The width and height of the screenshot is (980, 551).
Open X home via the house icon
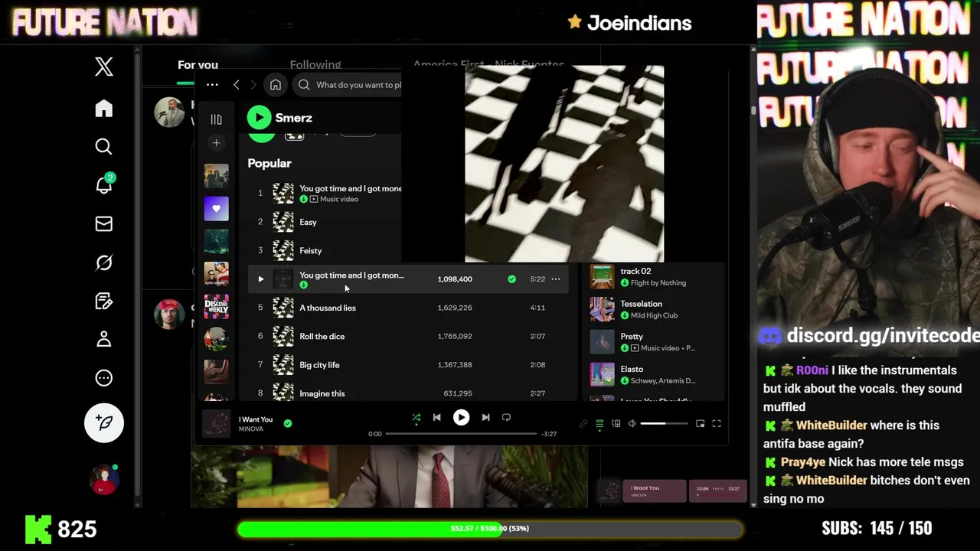(104, 108)
